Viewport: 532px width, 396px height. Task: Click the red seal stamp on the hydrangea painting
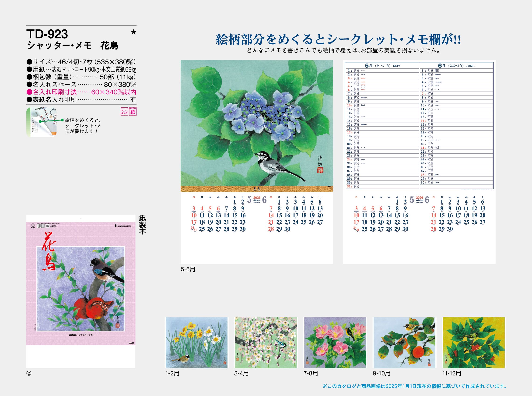[x=320, y=170]
